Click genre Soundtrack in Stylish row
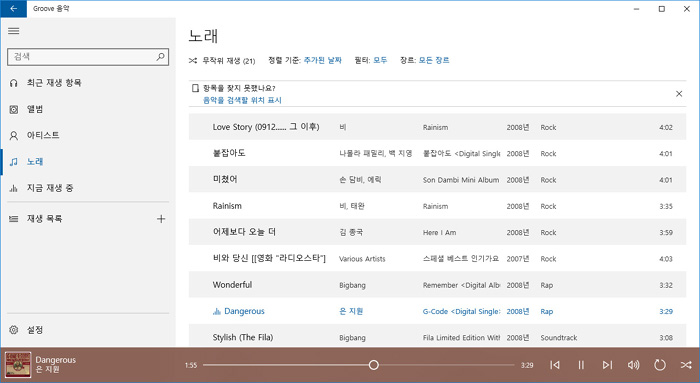 pyautogui.click(x=558, y=338)
